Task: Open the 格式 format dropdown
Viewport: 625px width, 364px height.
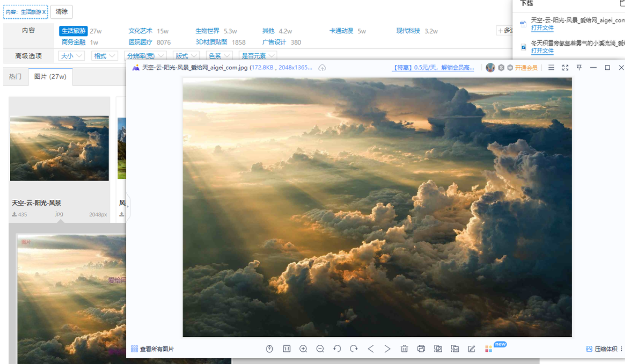Action: [x=104, y=56]
